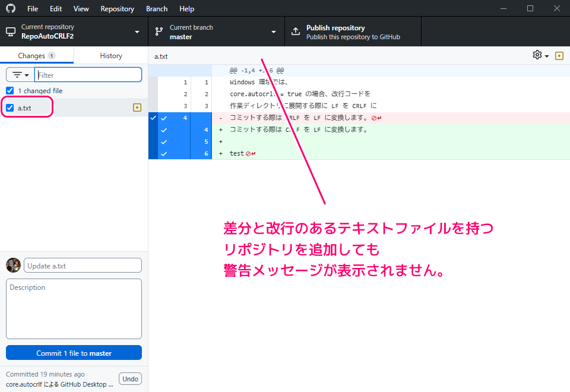Screen dimensions: 570x392
Task: Toggle the "1 changed file" select-all checkbox
Action: (9, 91)
